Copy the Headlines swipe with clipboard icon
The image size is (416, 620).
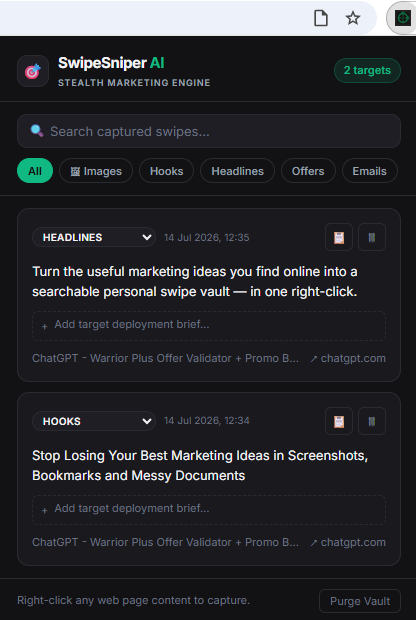coord(339,237)
